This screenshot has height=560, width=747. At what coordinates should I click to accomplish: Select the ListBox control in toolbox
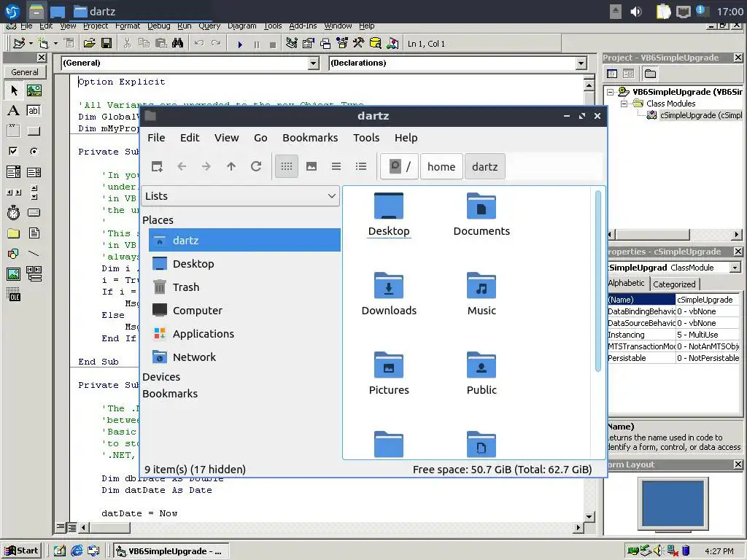34,172
